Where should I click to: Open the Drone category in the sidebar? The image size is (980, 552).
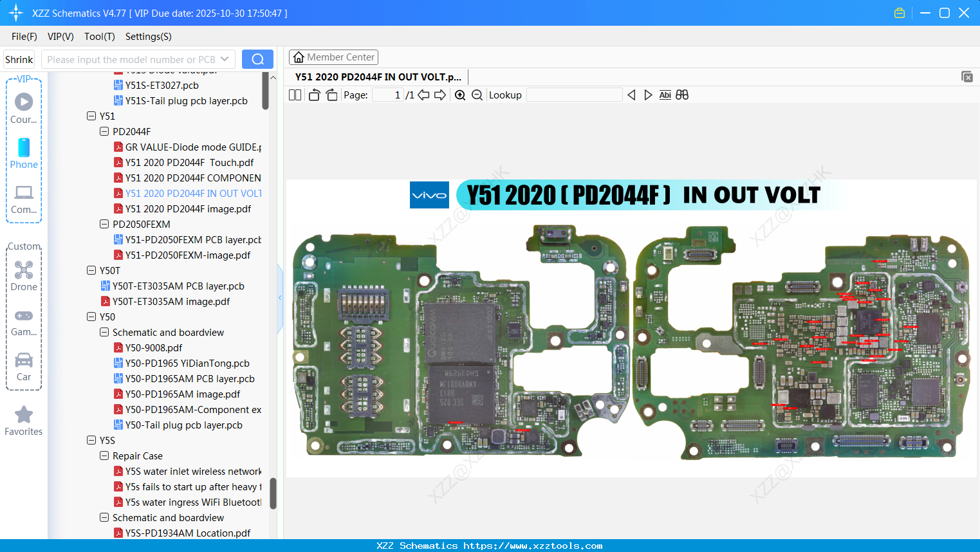24,277
